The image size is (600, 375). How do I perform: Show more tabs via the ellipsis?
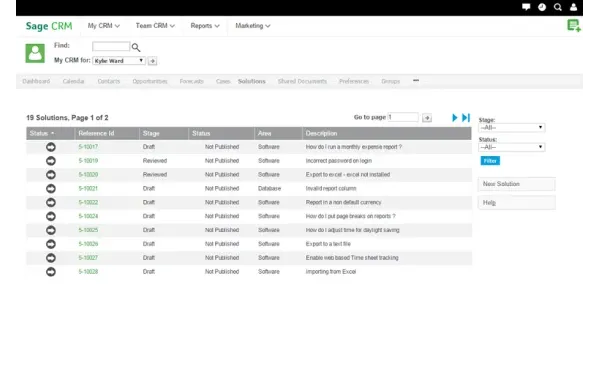[x=416, y=81]
